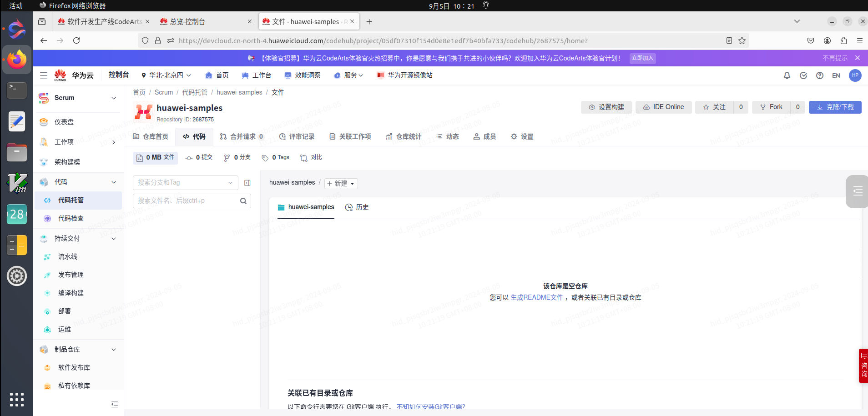Open the Calculator from the dock
868x416 pixels.
[17, 245]
